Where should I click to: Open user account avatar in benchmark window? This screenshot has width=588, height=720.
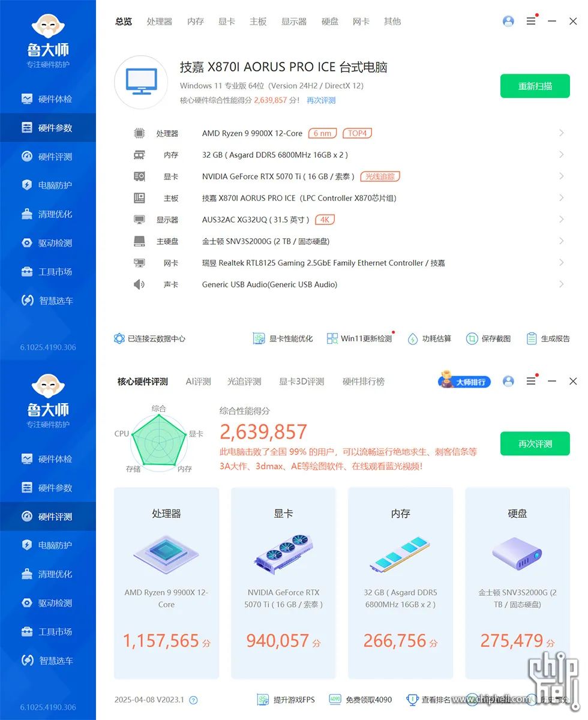coord(508,381)
